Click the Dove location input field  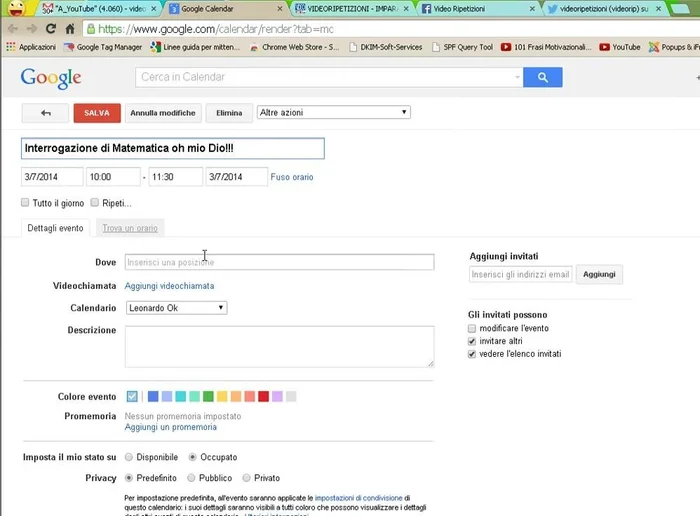tap(279, 262)
